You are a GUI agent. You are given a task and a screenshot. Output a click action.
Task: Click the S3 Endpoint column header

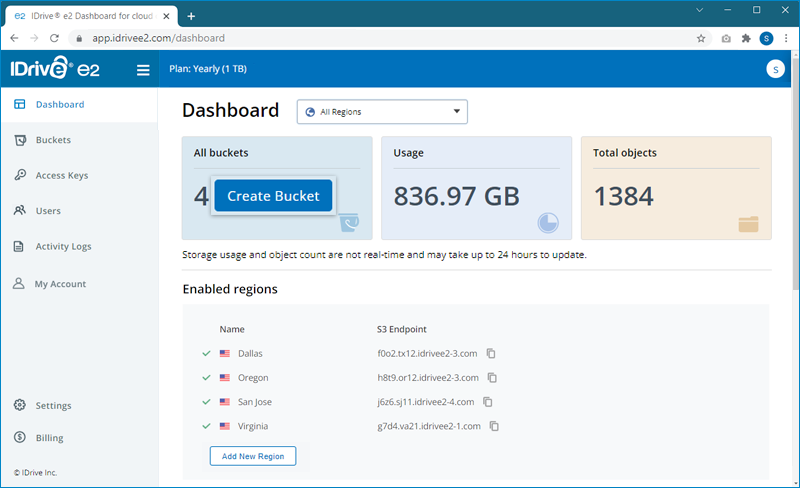click(x=402, y=329)
